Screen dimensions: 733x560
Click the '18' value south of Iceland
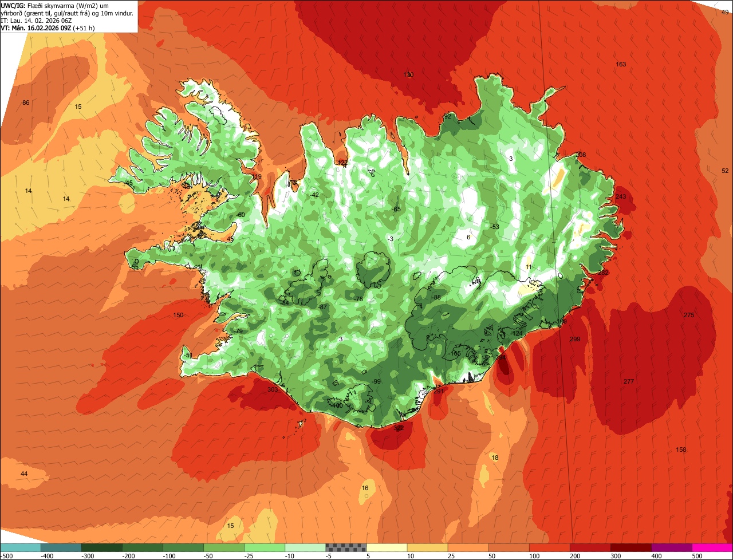(495, 458)
